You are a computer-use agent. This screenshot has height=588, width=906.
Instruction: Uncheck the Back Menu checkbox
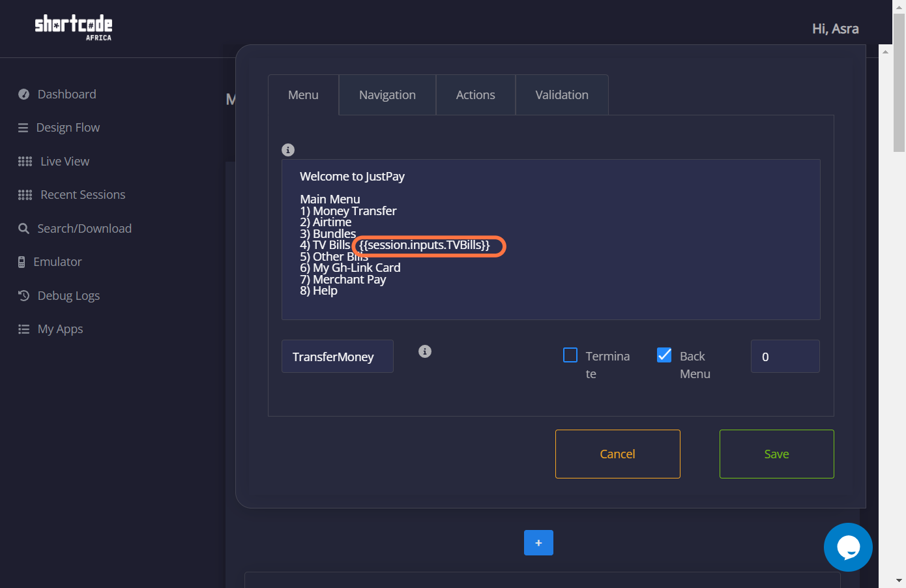click(664, 355)
